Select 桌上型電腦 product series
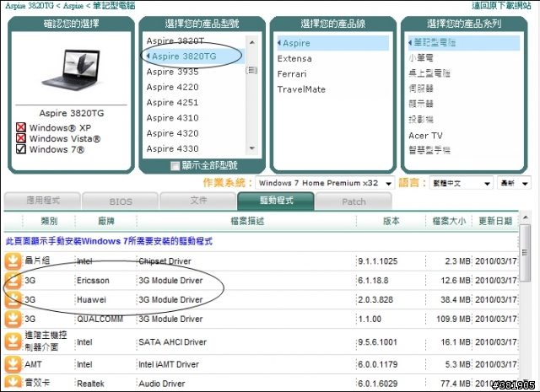Viewport: 540px width, 392px height. [429, 73]
